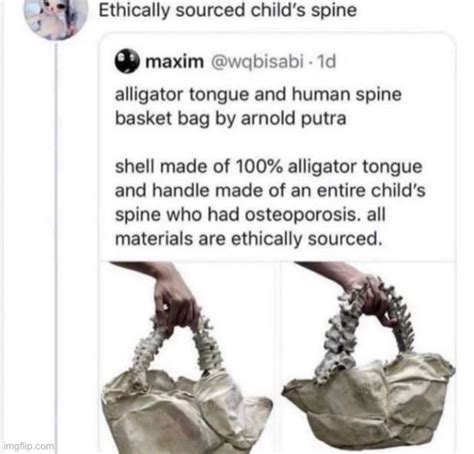Screen dimensions: 474x454
Task: Open the 1d timestamp of quoted tweet
Action: (x=326, y=62)
